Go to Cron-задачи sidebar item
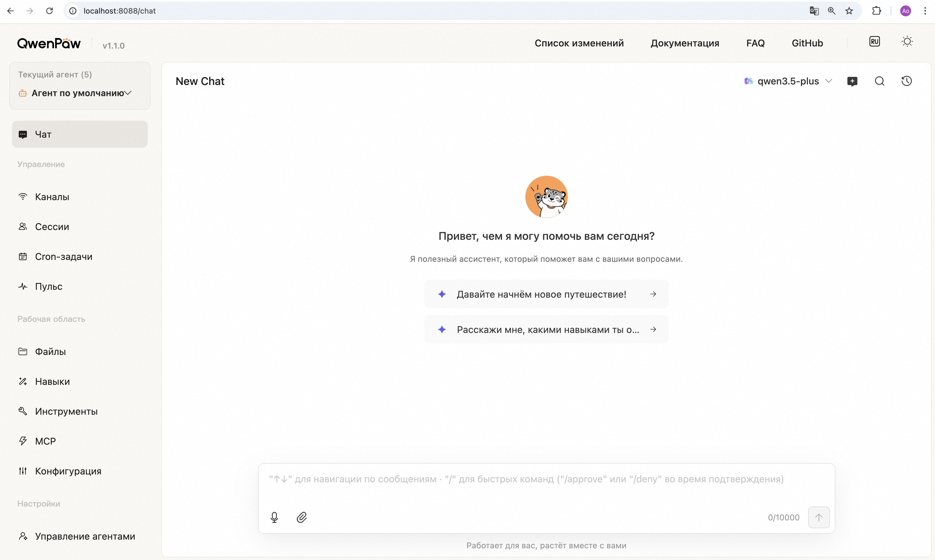 tap(63, 257)
